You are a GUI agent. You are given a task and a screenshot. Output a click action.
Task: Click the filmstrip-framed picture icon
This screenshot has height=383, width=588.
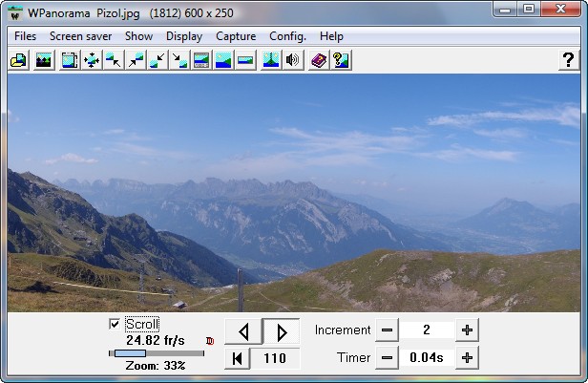(x=201, y=60)
